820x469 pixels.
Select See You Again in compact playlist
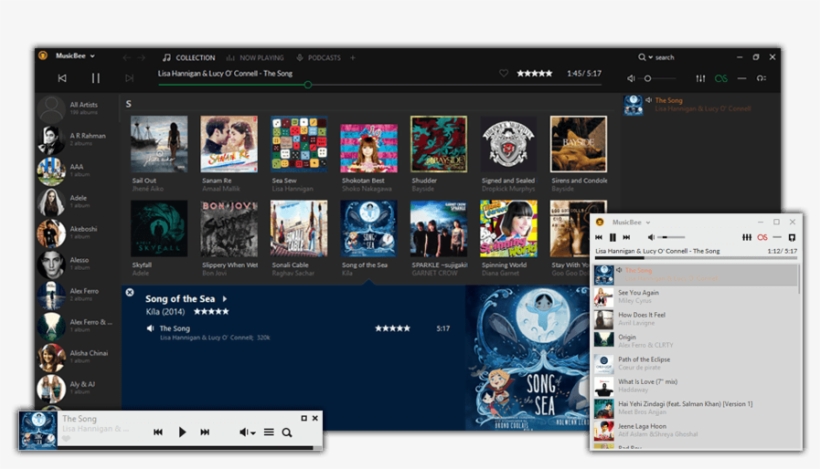tap(696, 297)
